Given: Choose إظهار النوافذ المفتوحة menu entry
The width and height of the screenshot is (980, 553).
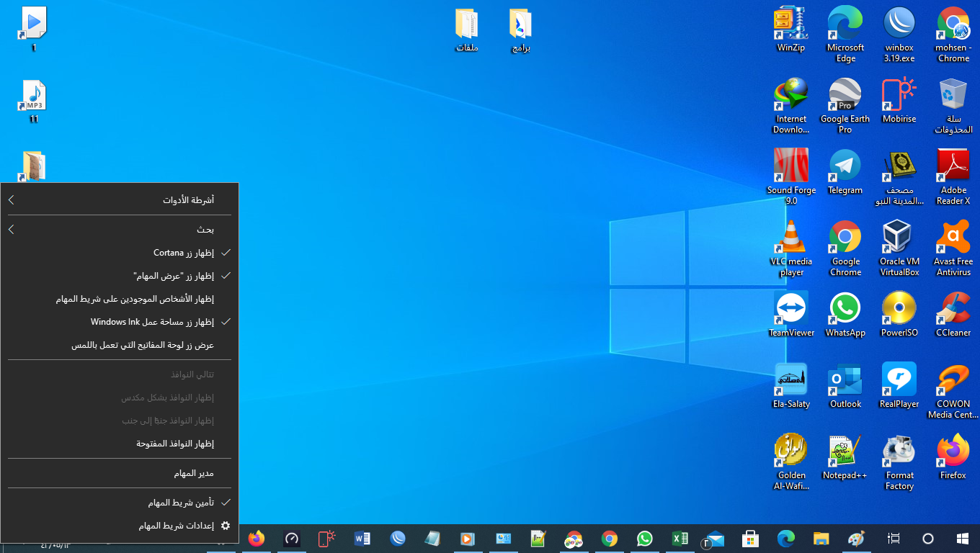Looking at the screenshot, I should [x=120, y=444].
